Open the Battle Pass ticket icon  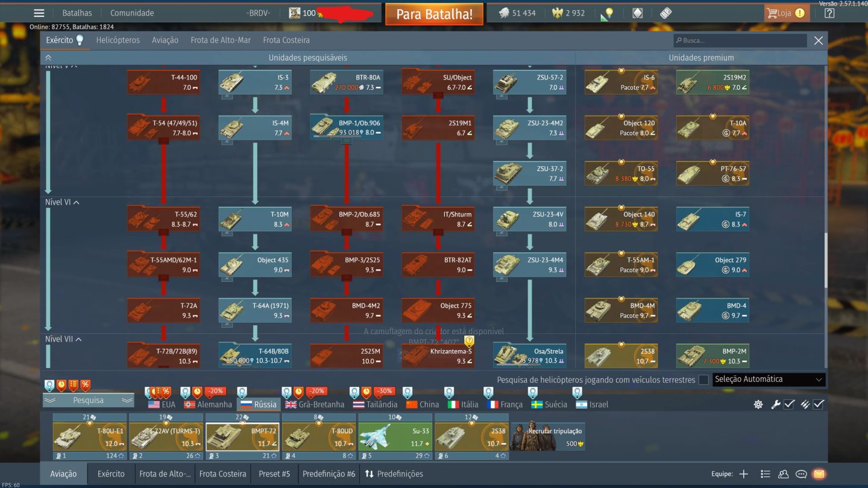(x=665, y=13)
